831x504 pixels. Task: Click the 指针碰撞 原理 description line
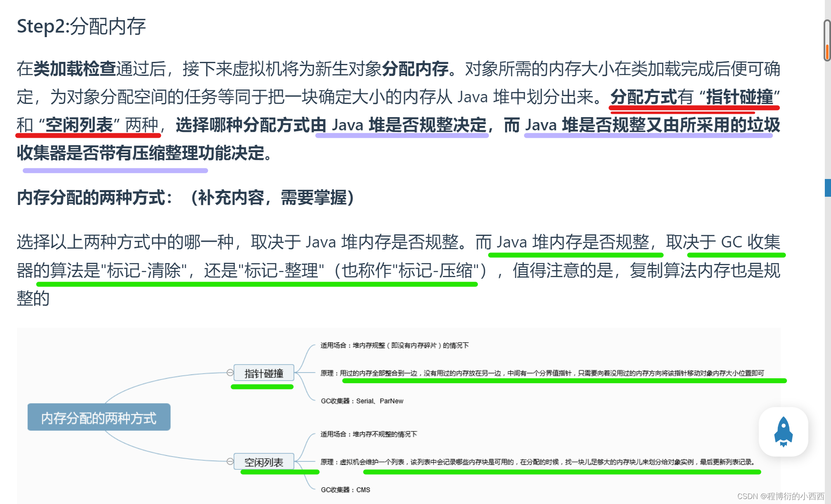point(542,373)
